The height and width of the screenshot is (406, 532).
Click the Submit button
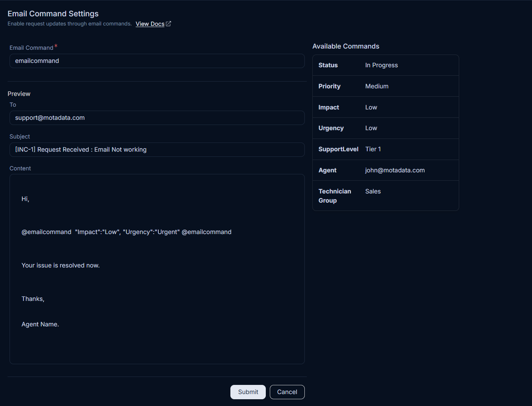coord(248,392)
